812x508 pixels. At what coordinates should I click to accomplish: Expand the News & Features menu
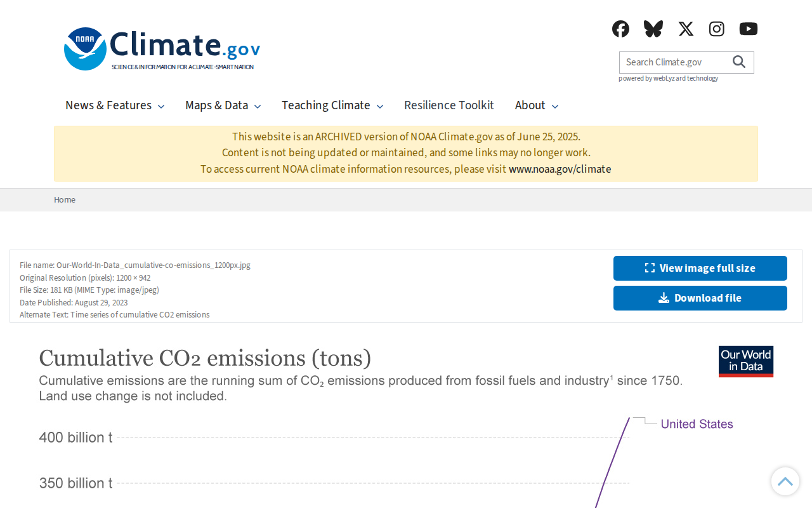115,105
